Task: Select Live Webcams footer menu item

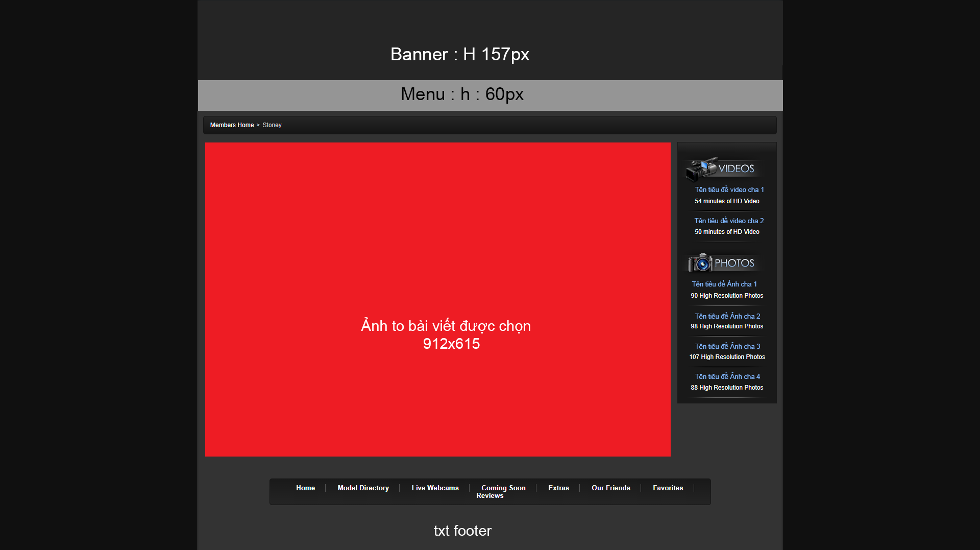Action: pyautogui.click(x=435, y=488)
